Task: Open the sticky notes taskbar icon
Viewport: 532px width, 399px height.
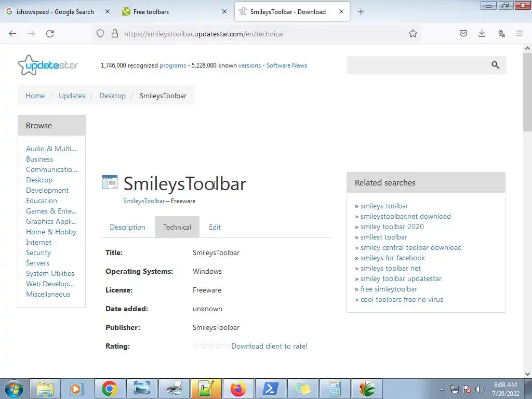Action: coord(303,389)
